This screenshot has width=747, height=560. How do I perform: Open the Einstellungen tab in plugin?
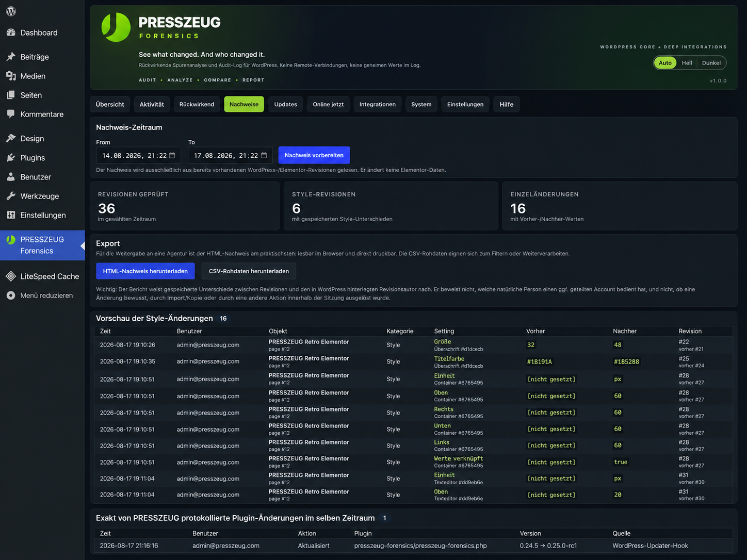(465, 104)
